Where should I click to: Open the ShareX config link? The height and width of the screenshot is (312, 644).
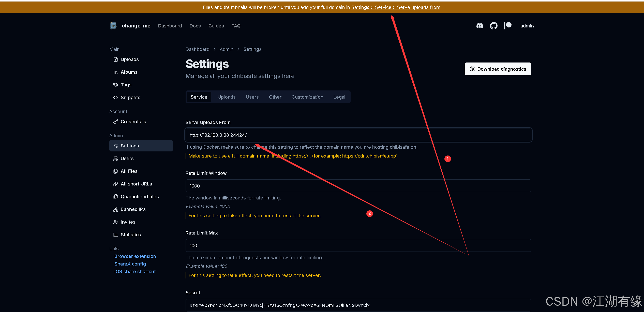point(130,264)
